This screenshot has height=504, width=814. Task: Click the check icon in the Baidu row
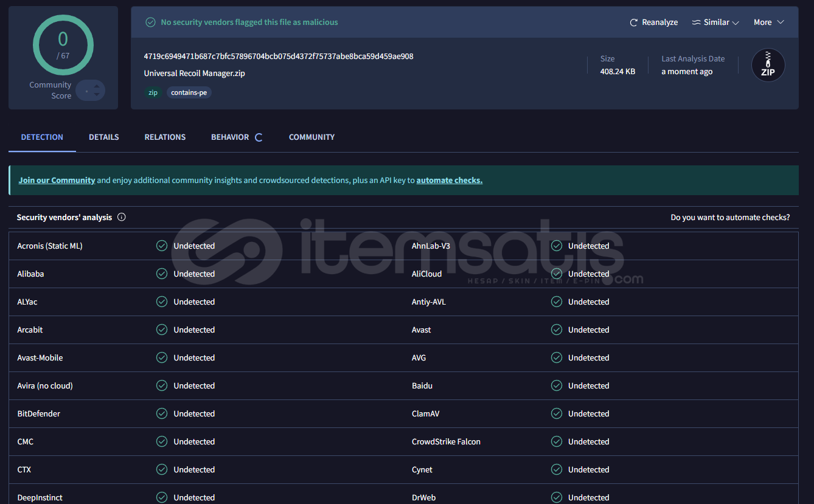pos(557,385)
